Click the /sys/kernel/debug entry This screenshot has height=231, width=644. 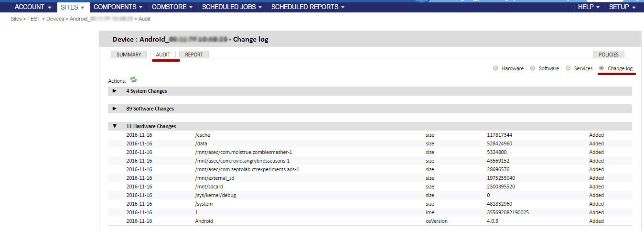(215, 195)
